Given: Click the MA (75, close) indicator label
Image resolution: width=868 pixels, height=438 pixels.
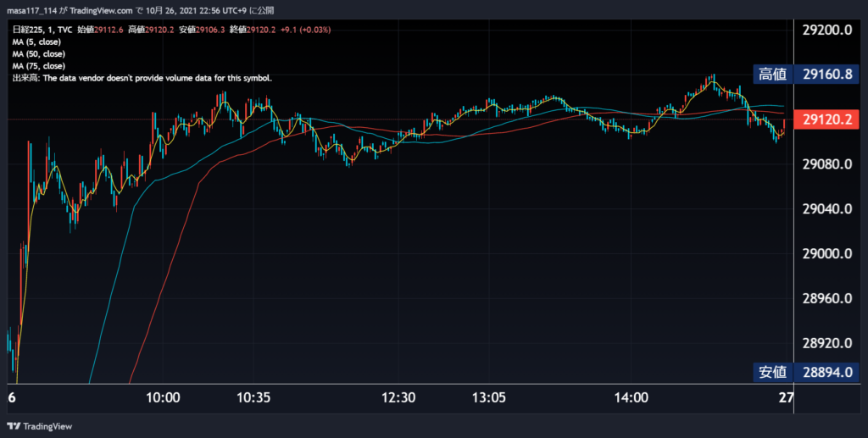Looking at the screenshot, I should click(x=39, y=66).
